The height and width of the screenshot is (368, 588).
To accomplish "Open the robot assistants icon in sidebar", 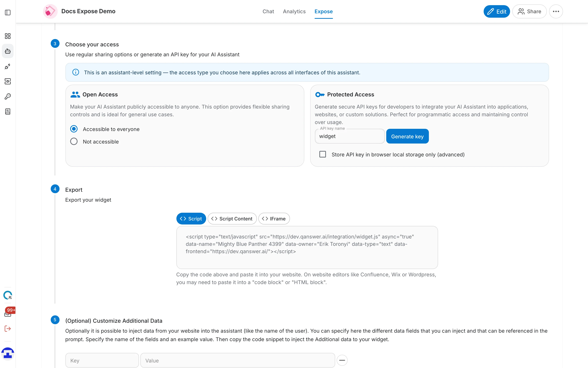I will (8, 51).
